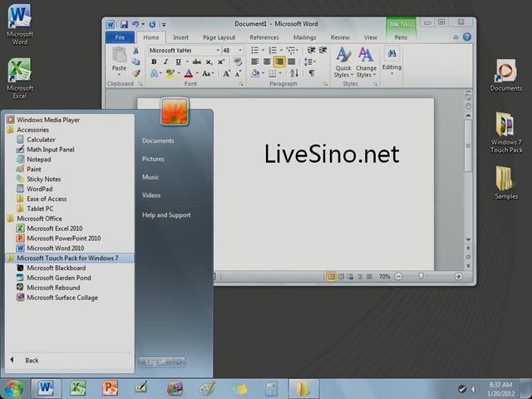The image size is (532, 399).
Task: Click the text highlight color button
Action: point(170,73)
